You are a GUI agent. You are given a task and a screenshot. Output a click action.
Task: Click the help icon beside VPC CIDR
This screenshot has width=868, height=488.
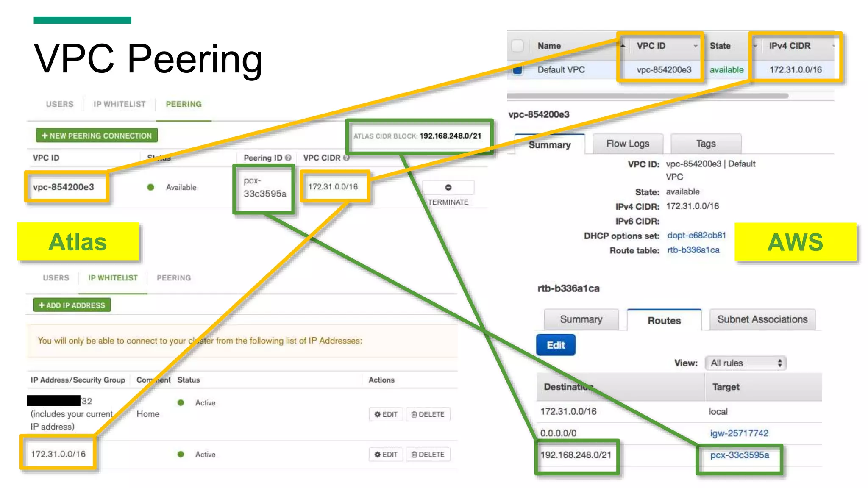click(346, 158)
